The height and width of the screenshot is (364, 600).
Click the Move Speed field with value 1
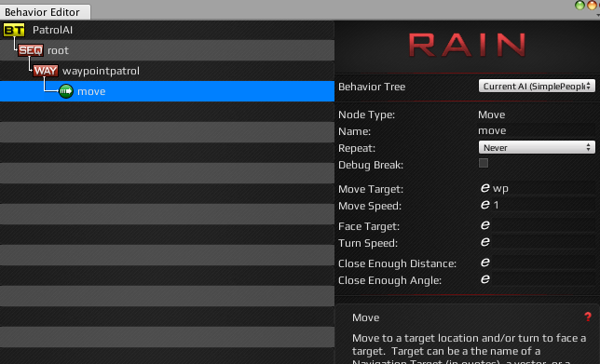coord(544,205)
